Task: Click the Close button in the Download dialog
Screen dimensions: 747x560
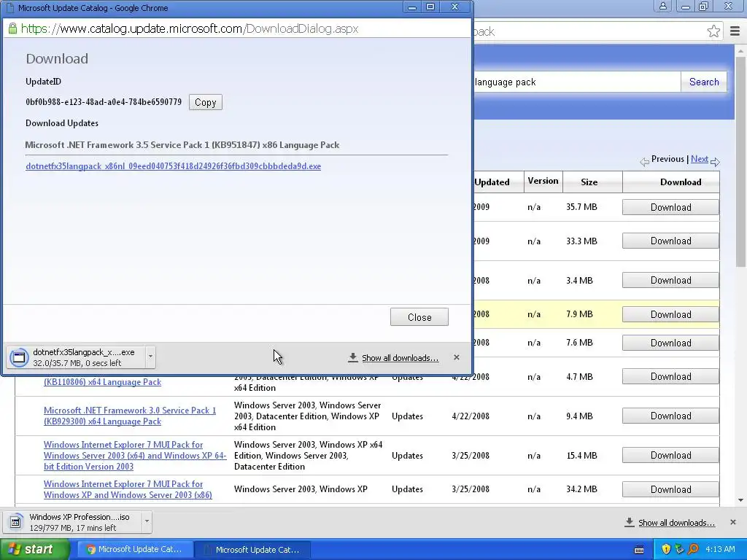Action: (419, 317)
